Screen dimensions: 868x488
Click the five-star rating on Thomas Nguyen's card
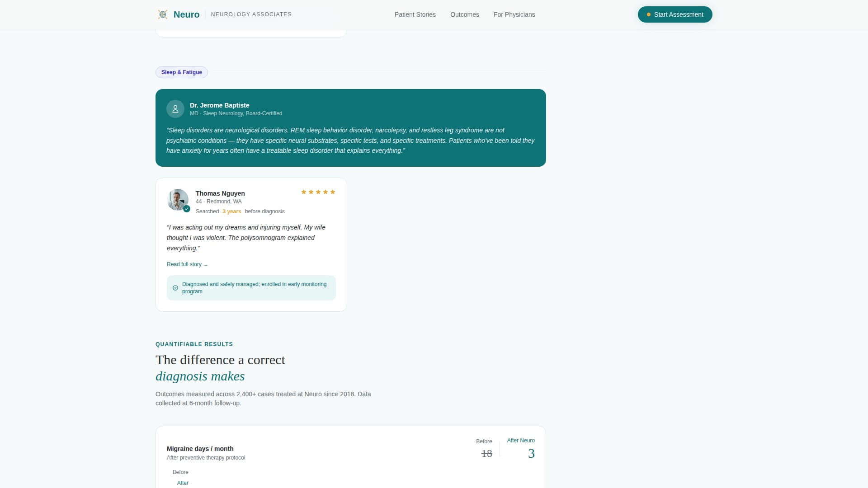pyautogui.click(x=318, y=192)
